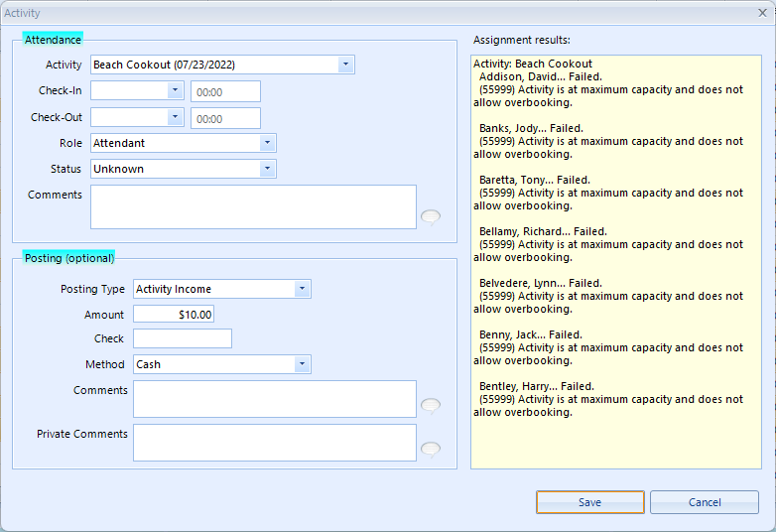Click the Assignment results text area

pos(616,262)
